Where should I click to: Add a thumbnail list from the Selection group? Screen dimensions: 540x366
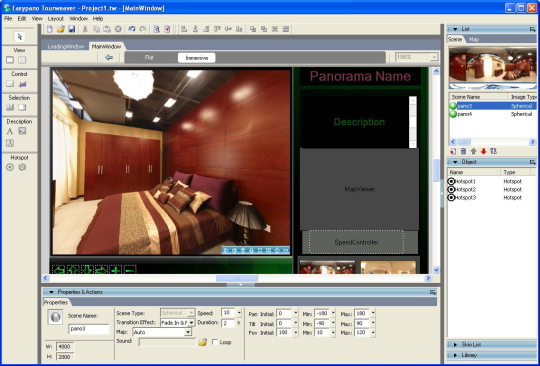(10, 107)
